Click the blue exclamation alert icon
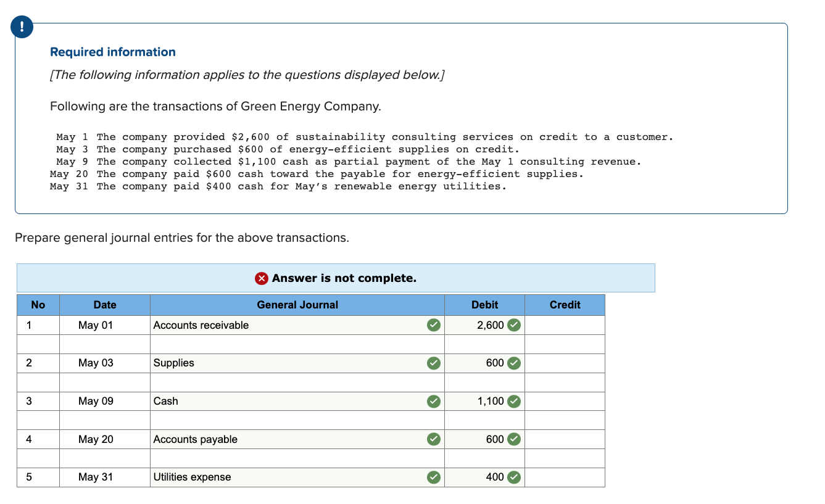The width and height of the screenshot is (825, 504). (x=22, y=27)
